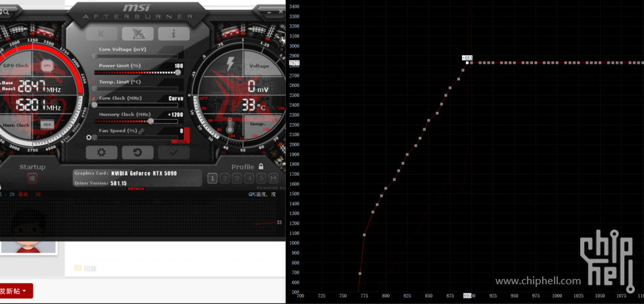644x304 pixels.
Task: Click the GPU chip icon in the clock gauge
Action: pyautogui.click(x=47, y=65)
